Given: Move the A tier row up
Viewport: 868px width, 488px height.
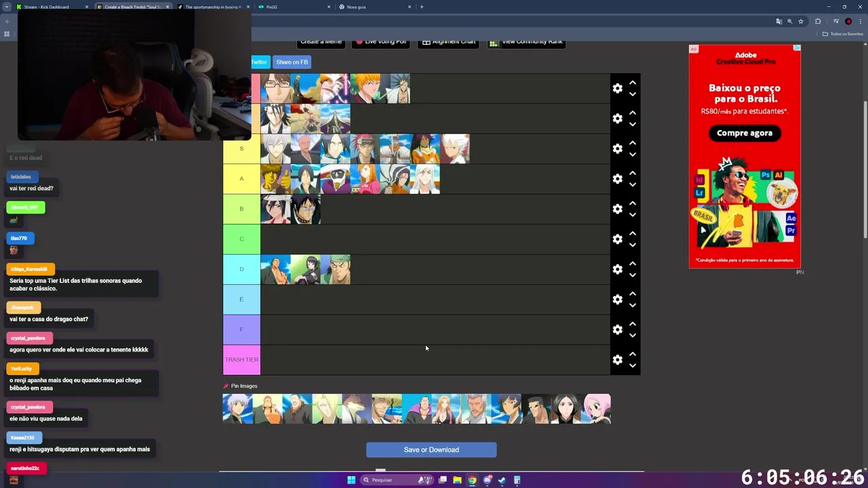Looking at the screenshot, I should pyautogui.click(x=632, y=173).
